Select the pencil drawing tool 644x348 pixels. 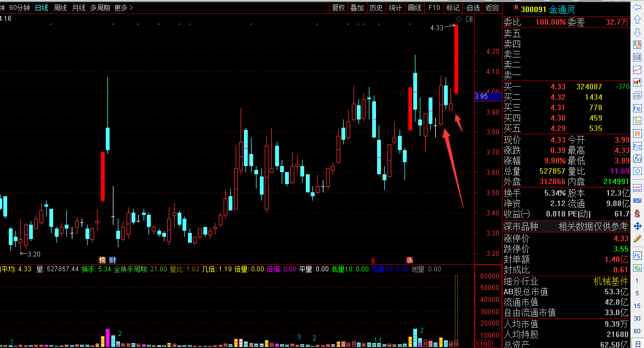pyautogui.click(x=637, y=239)
